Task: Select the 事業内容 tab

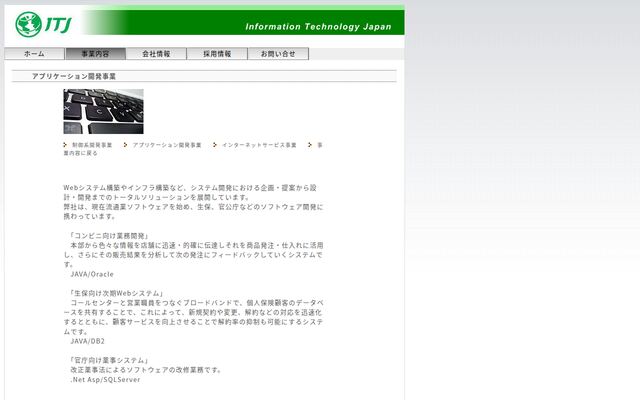Action: tap(96, 54)
